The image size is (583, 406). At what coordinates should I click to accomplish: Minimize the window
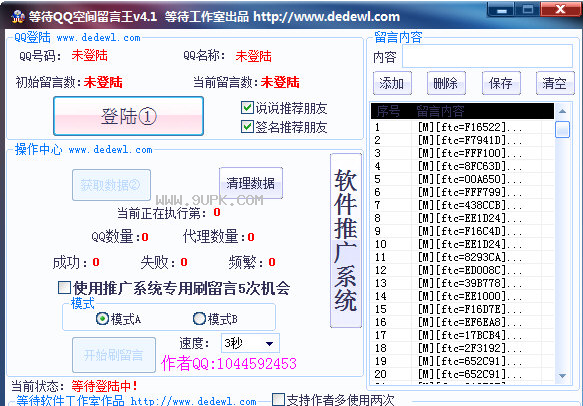pyautogui.click(x=501, y=9)
